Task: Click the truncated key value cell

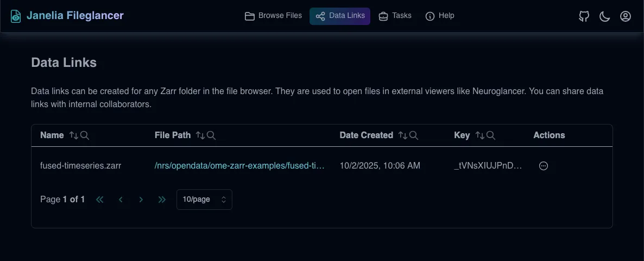Action: (488, 166)
